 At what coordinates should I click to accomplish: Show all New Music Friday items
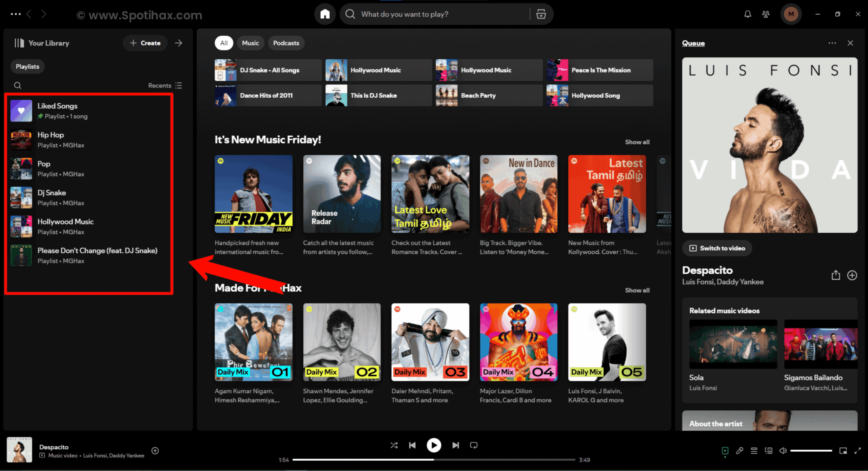[x=637, y=142]
